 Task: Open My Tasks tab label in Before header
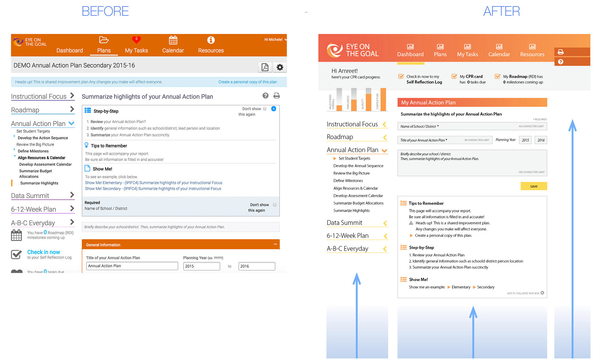[x=136, y=50]
